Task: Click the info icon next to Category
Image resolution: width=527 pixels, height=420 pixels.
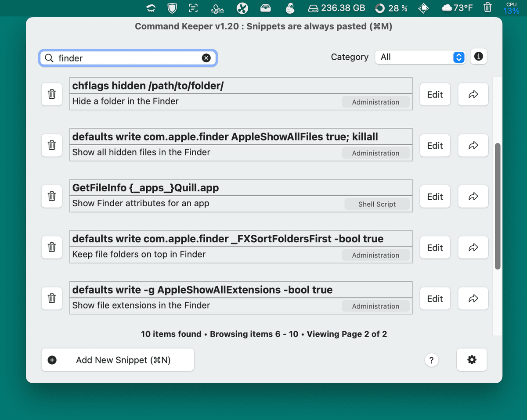Action: [x=479, y=57]
